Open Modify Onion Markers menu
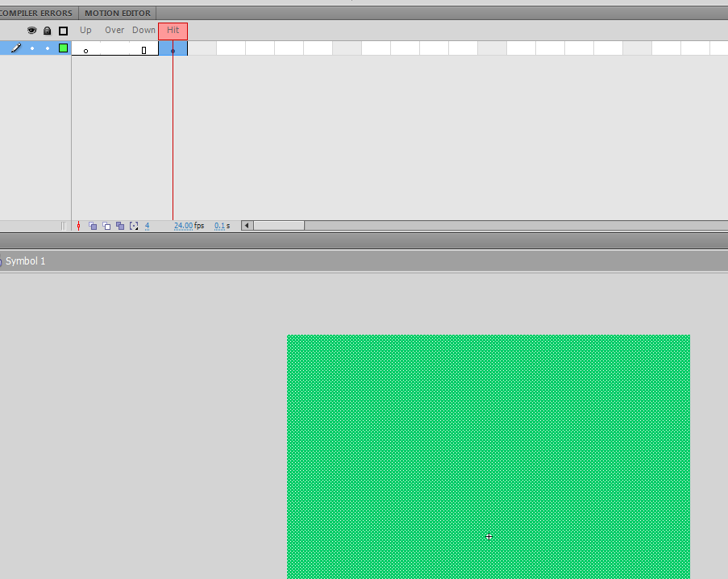The height and width of the screenshot is (579, 728). point(134,226)
